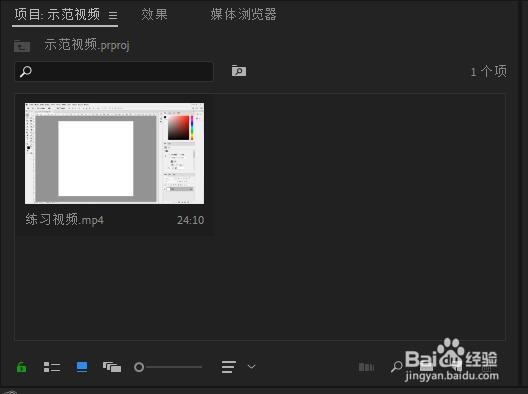Click the 1 个项 item count
Viewport: 528px width, 394px height.
coord(489,71)
